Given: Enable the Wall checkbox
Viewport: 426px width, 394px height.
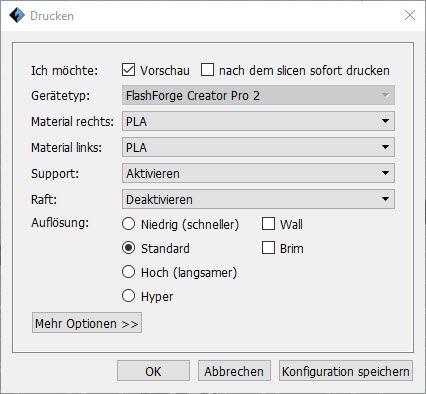Looking at the screenshot, I should click(268, 224).
